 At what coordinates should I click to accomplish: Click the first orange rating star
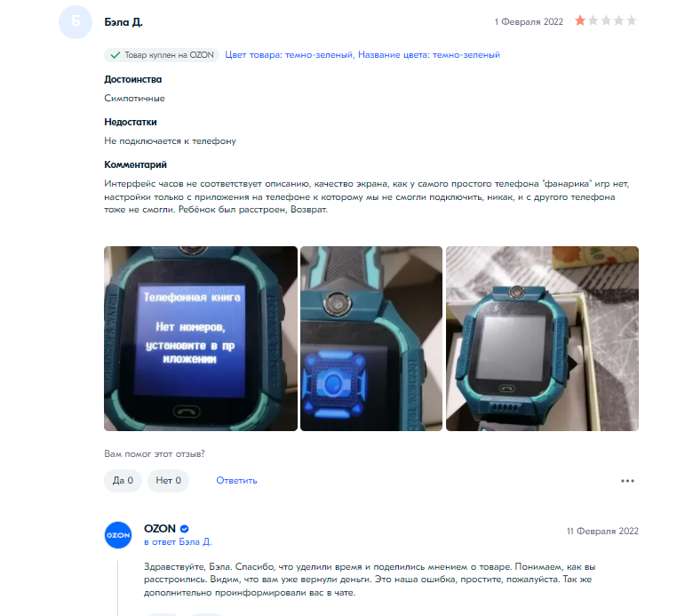(x=580, y=20)
